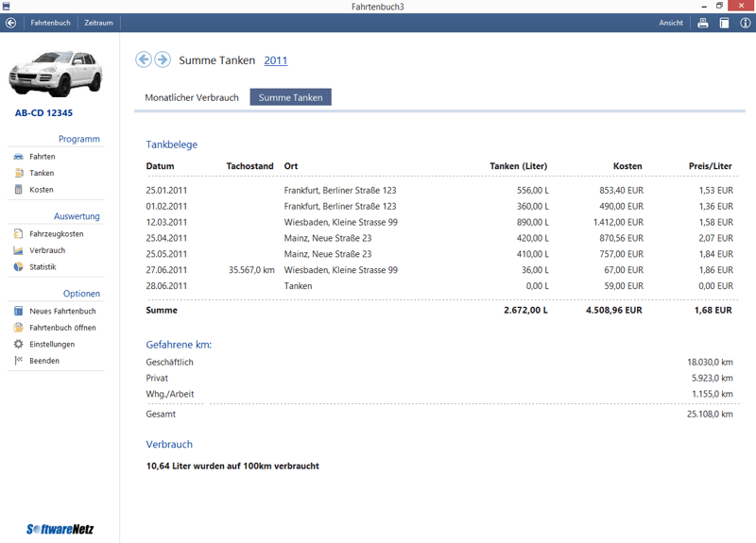Go to next year with right arrow
Screen dimensions: 756x543
tap(163, 59)
